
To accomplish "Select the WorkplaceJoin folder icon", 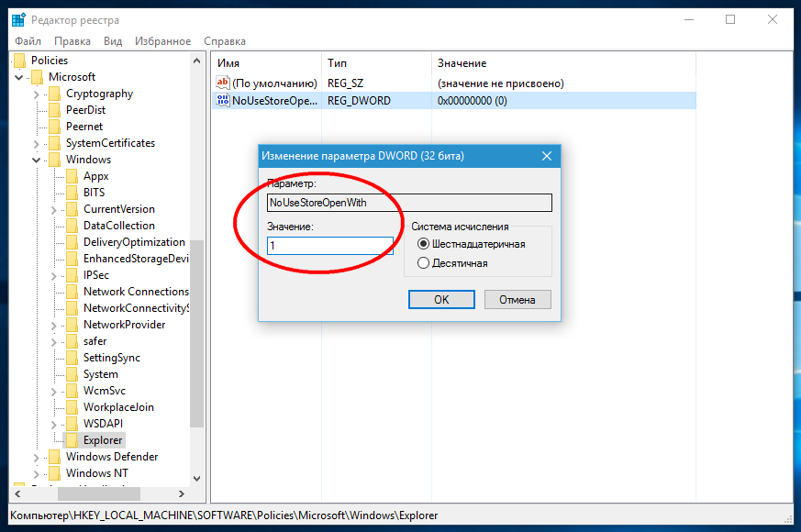I will pyautogui.click(x=72, y=407).
